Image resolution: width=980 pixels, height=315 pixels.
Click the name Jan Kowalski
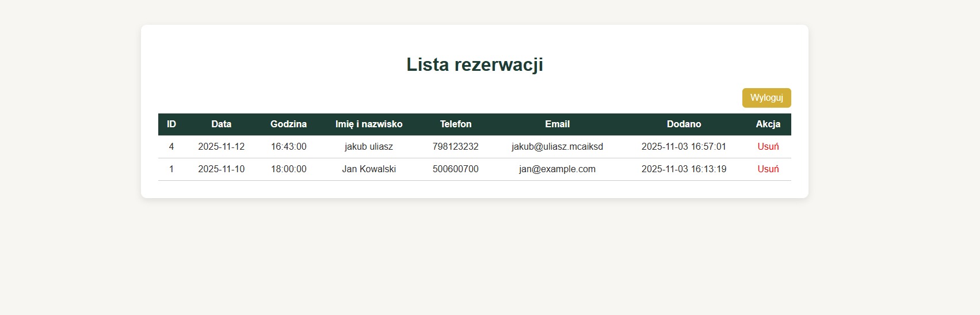[x=369, y=169]
